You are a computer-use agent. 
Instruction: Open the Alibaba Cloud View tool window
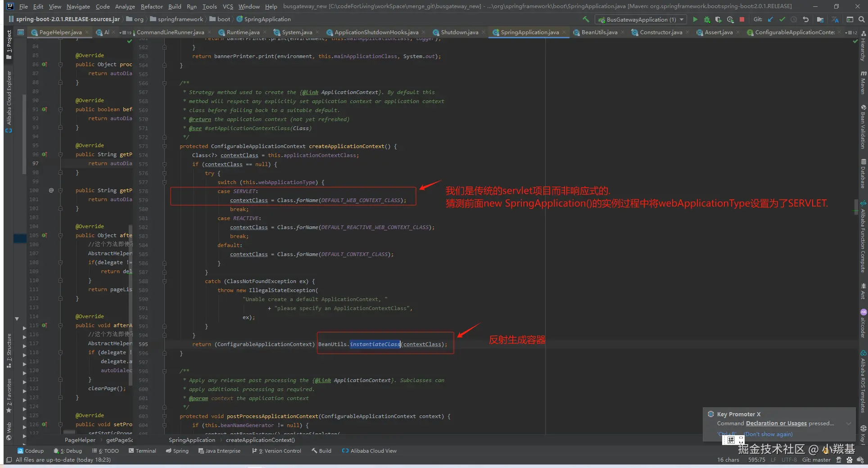(369, 450)
